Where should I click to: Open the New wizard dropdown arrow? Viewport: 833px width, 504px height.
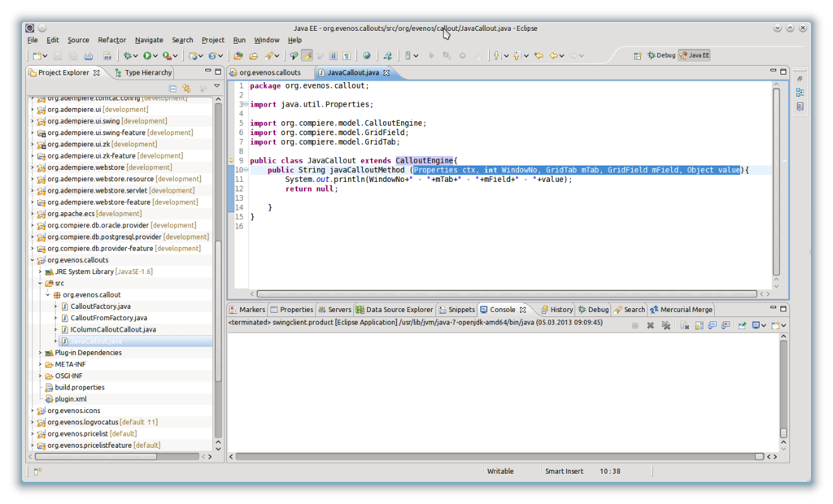tap(46, 56)
